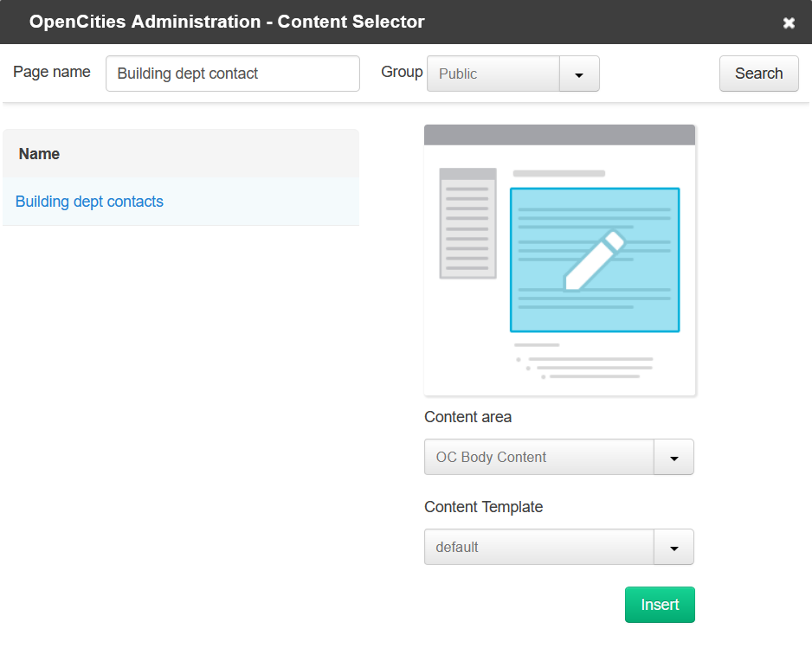Select OC Body Content in Content area
The width and height of the screenshot is (812, 648).
tap(538, 457)
